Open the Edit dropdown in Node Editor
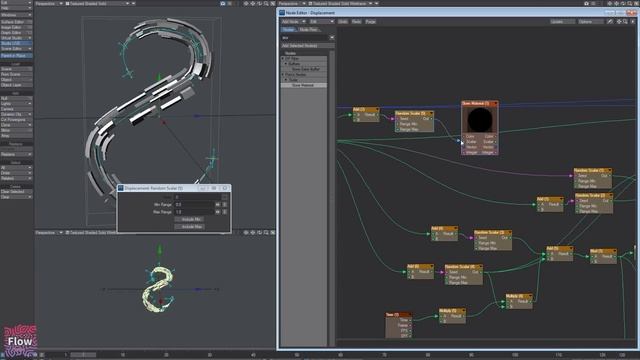The height and width of the screenshot is (360, 640). [x=321, y=21]
